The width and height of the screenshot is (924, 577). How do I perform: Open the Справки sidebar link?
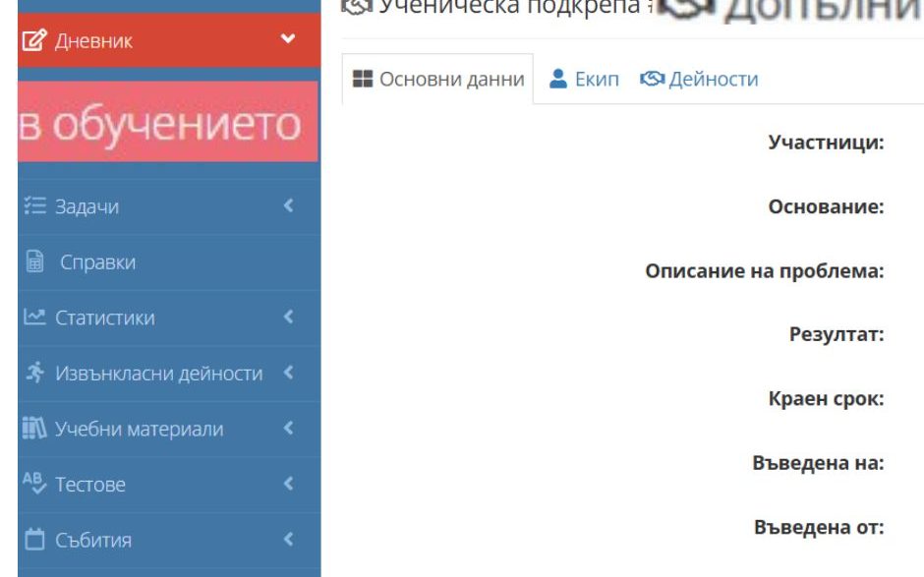97,262
